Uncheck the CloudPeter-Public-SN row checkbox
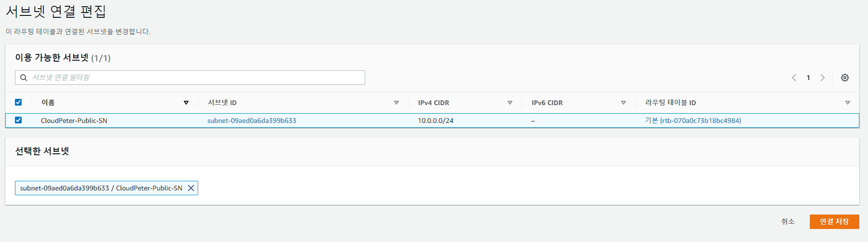The image size is (868, 242). [18, 120]
